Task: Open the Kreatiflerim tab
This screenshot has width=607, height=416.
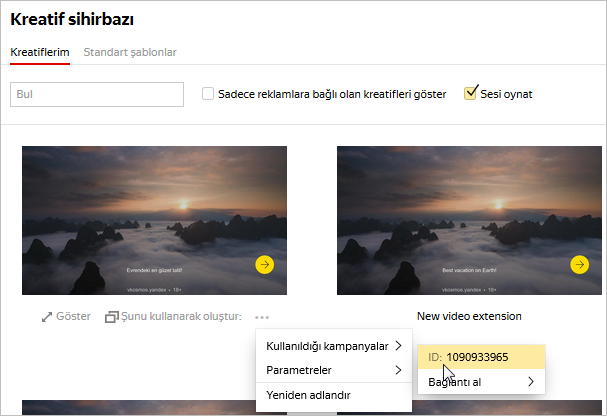Action: [40, 52]
